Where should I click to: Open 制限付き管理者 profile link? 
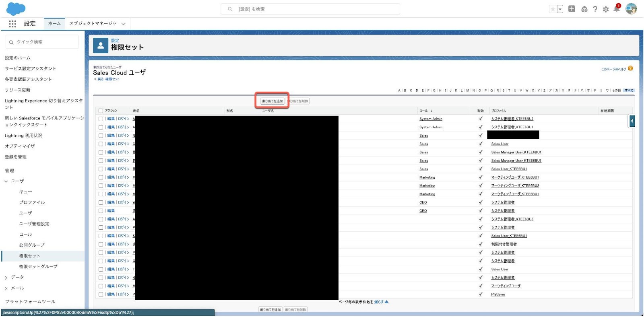point(504,244)
